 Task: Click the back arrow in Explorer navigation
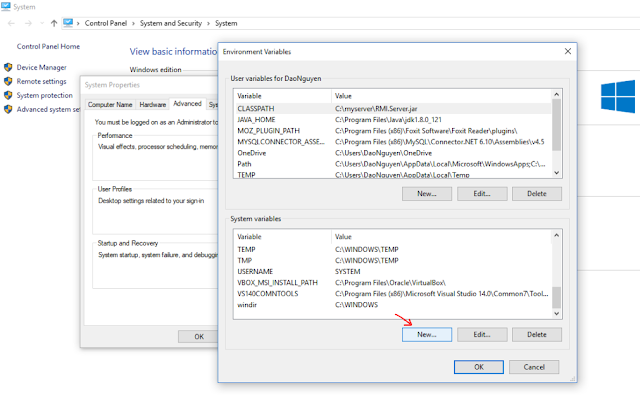click(x=11, y=23)
